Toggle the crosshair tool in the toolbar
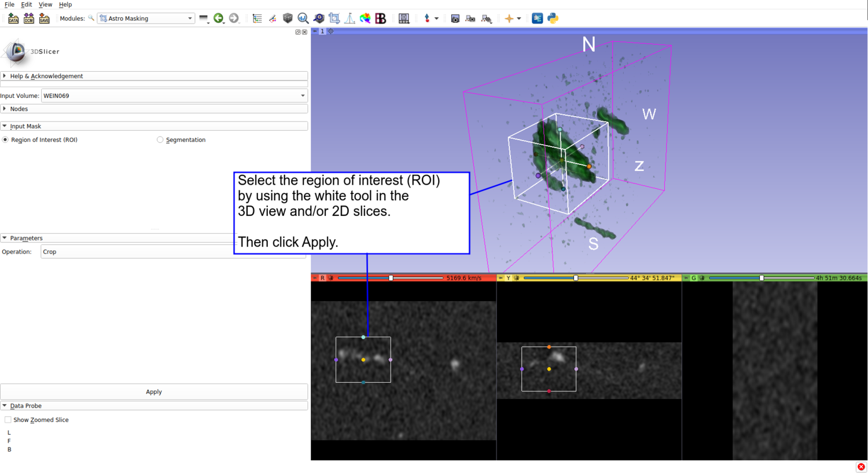The width and height of the screenshot is (868, 473). click(x=508, y=18)
